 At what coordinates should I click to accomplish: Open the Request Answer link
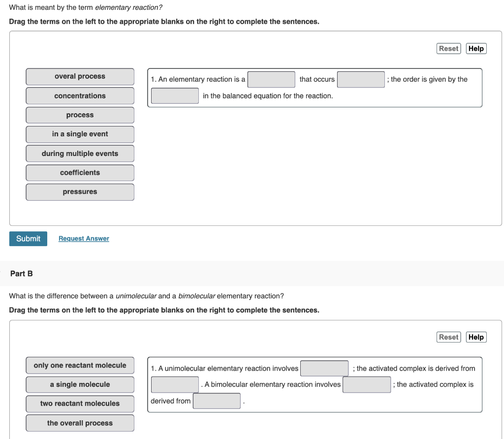[x=83, y=239]
